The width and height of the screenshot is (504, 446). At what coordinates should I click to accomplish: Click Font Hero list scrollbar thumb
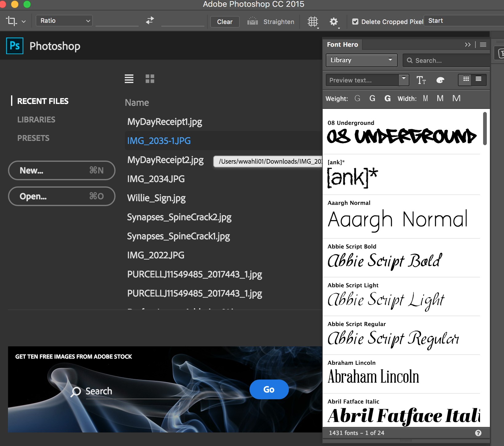pos(485,129)
